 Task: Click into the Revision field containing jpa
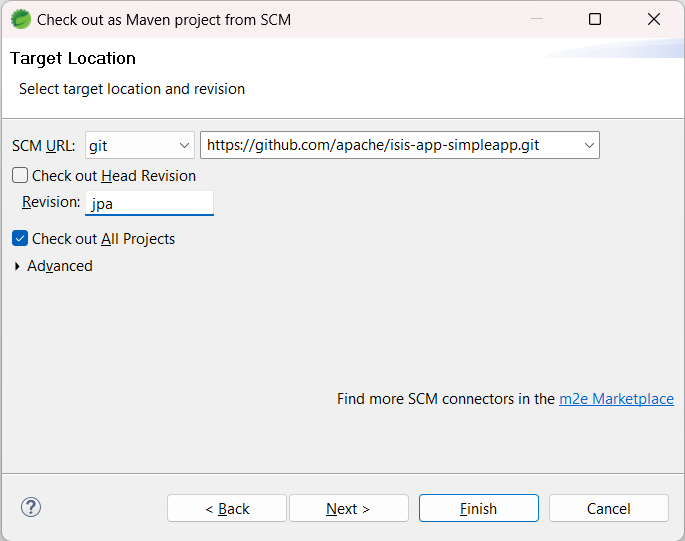149,203
